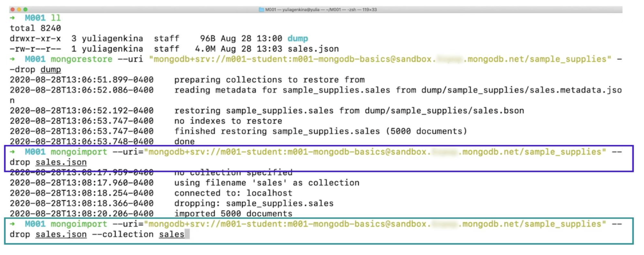Select timestamp "2020-08-28T13:06:52.086-0400"
Screen dimensions: 644x255
(82, 90)
